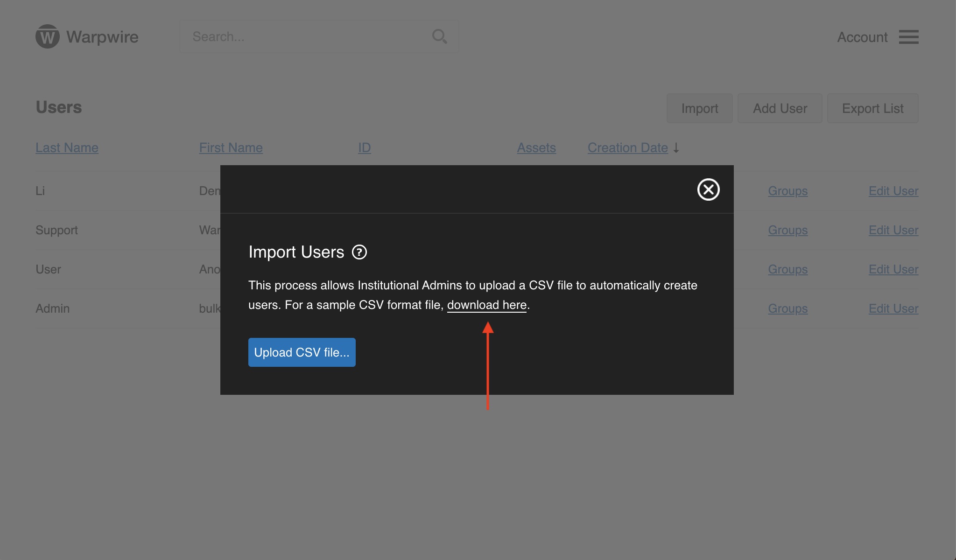The image size is (956, 560).
Task: Sort users by Last Name
Action: pyautogui.click(x=67, y=147)
